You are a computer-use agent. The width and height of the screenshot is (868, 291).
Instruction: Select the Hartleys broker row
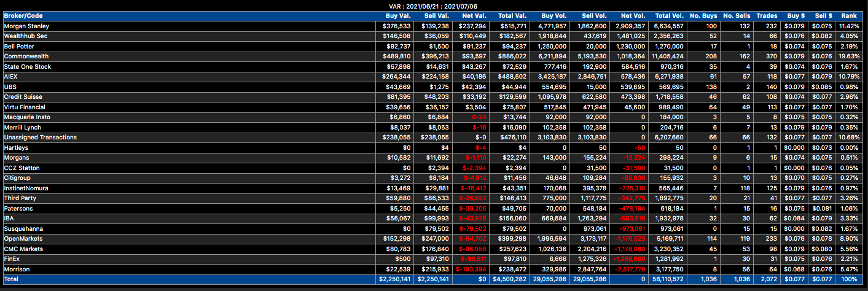434,148
